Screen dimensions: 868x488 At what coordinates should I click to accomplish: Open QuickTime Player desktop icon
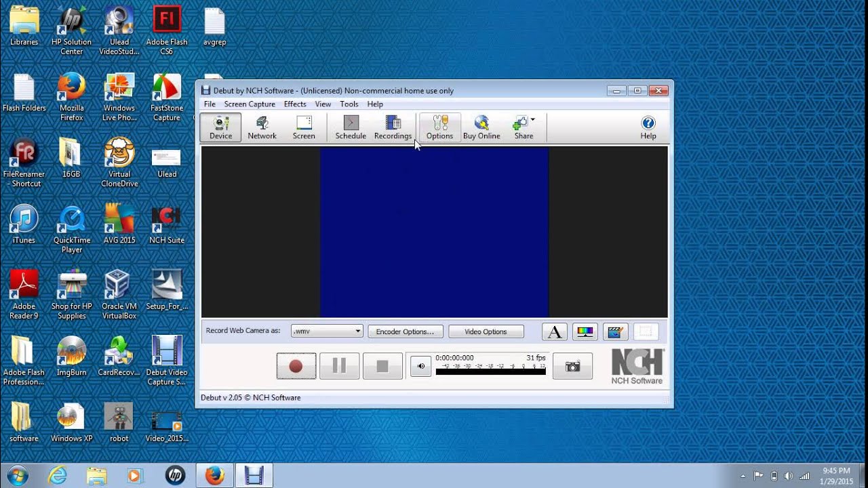point(71,230)
